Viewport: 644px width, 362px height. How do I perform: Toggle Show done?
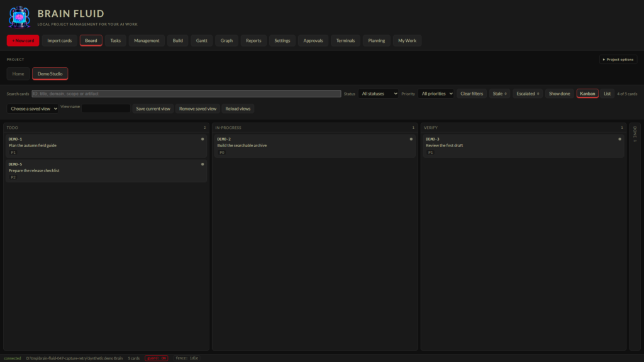coord(559,94)
